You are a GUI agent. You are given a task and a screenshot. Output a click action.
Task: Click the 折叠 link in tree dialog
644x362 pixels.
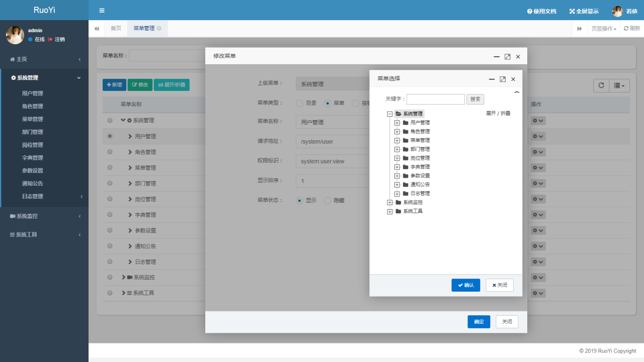506,114
